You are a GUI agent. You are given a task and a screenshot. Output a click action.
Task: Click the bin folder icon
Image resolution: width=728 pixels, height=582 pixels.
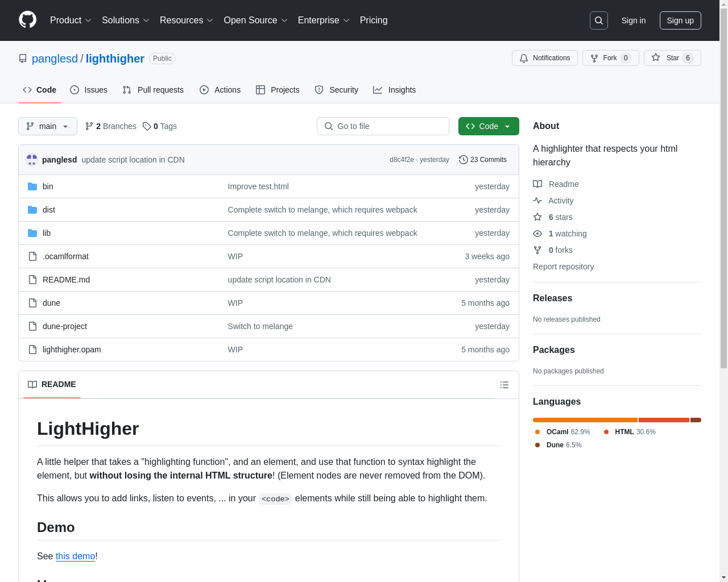(x=32, y=186)
